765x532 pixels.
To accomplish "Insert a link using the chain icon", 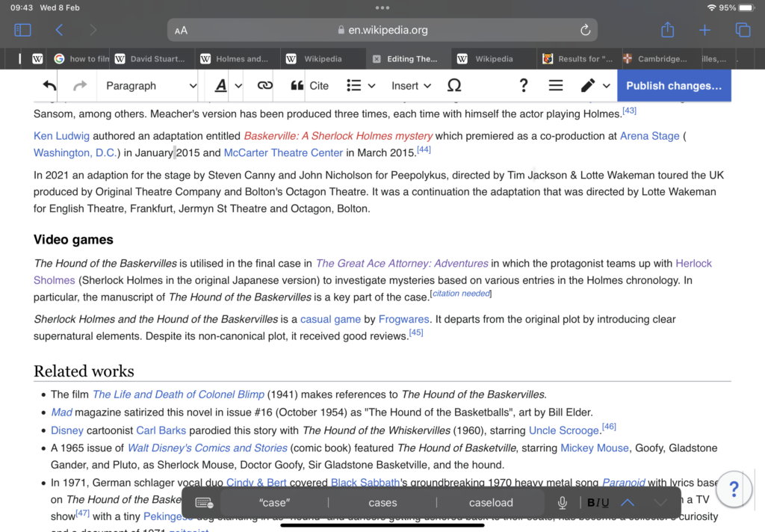I will pos(264,86).
